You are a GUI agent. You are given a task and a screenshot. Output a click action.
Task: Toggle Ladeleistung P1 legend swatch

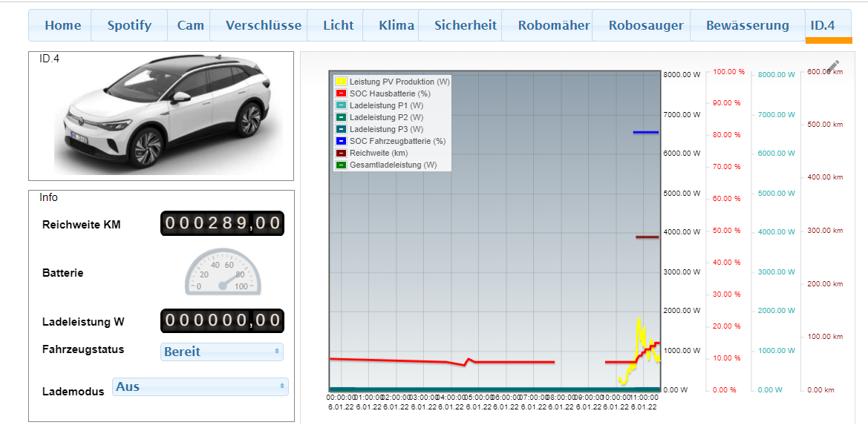(x=342, y=105)
